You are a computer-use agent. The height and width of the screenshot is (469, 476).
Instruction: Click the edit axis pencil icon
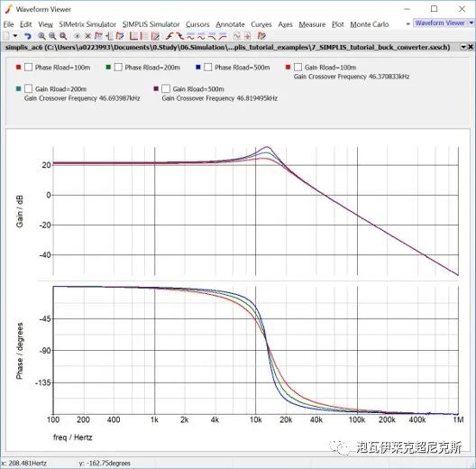click(x=155, y=36)
